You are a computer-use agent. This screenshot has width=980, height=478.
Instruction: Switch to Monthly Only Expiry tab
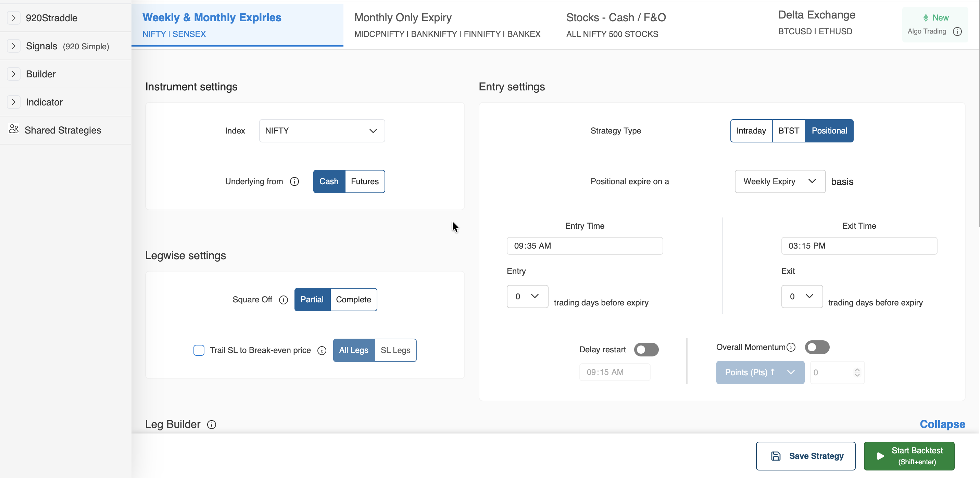pos(447,25)
